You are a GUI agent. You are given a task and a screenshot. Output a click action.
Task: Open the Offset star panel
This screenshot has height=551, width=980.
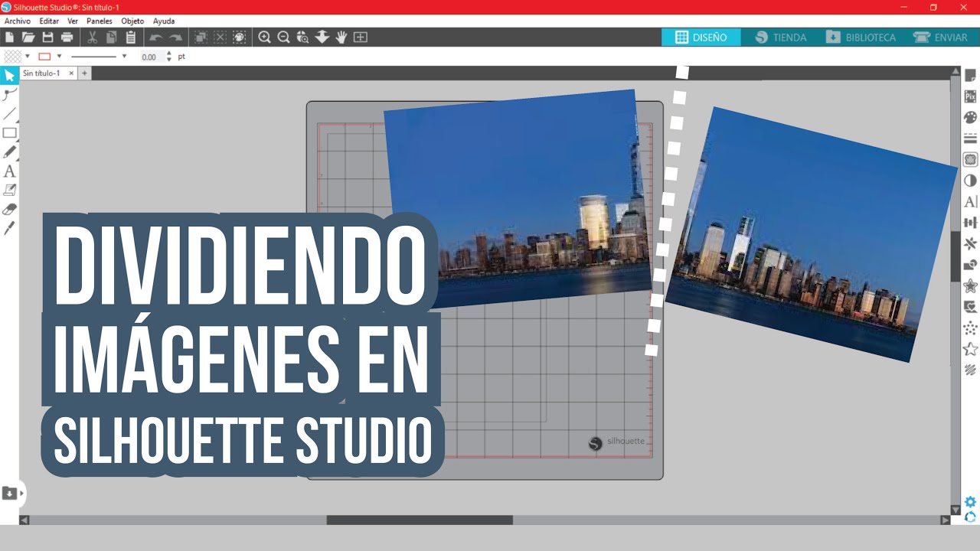point(970,285)
